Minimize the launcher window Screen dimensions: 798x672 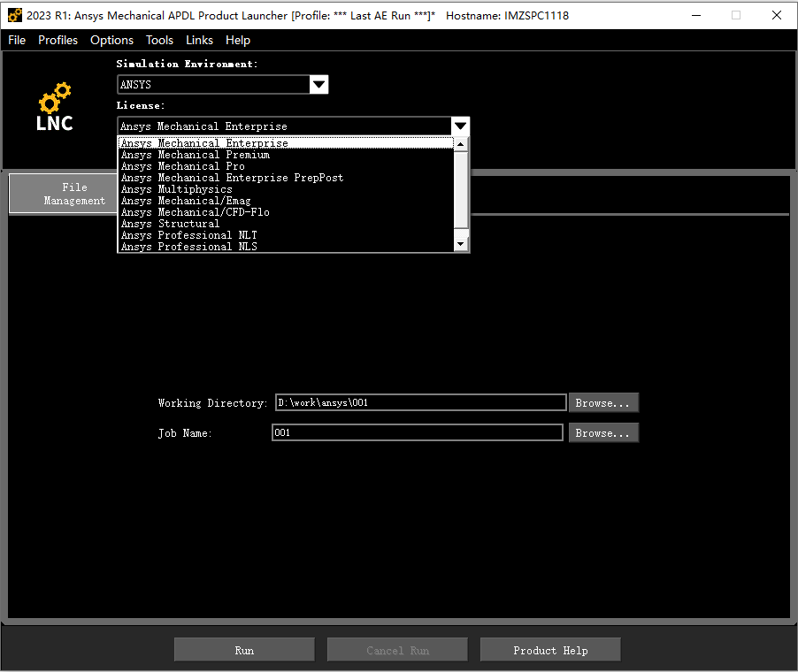tap(696, 15)
